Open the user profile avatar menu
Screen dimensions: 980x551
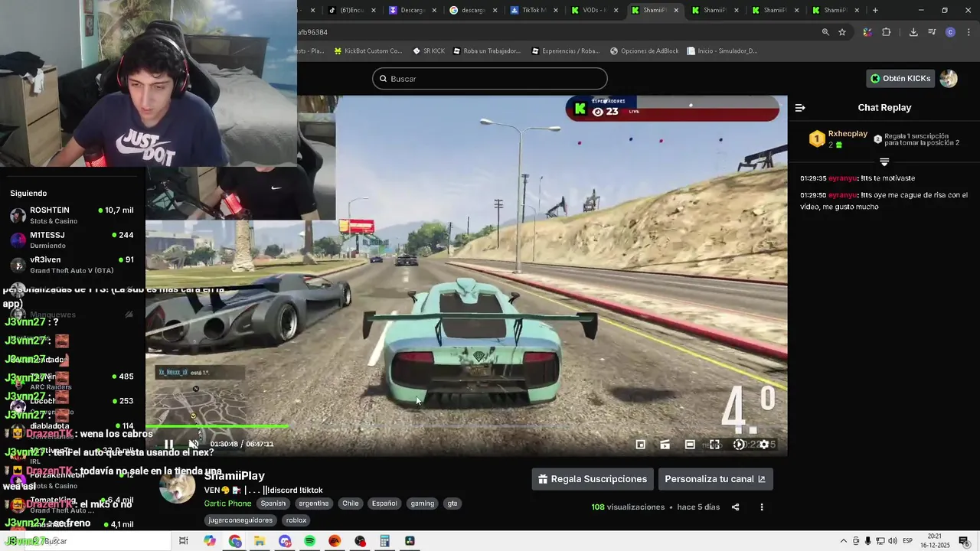(x=949, y=78)
